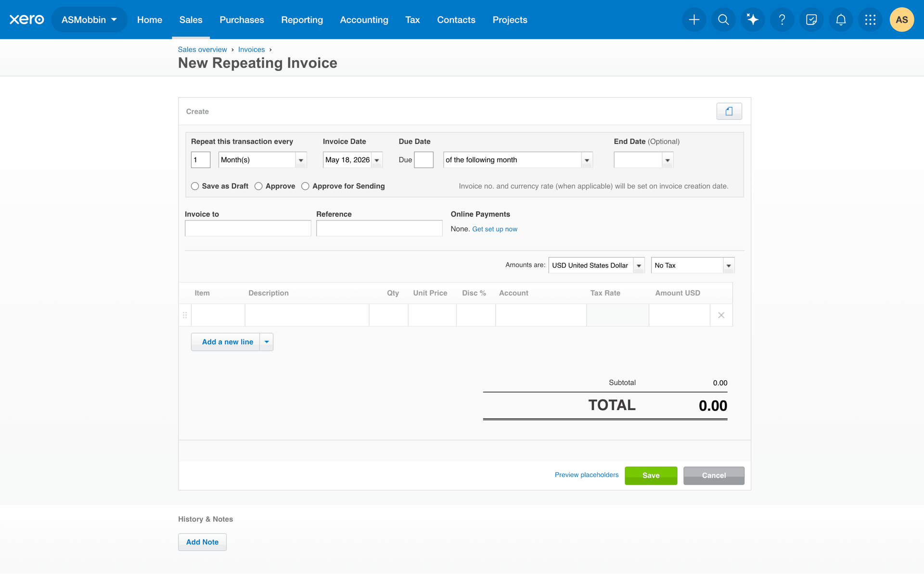Click the Unit Price cell

click(432, 315)
